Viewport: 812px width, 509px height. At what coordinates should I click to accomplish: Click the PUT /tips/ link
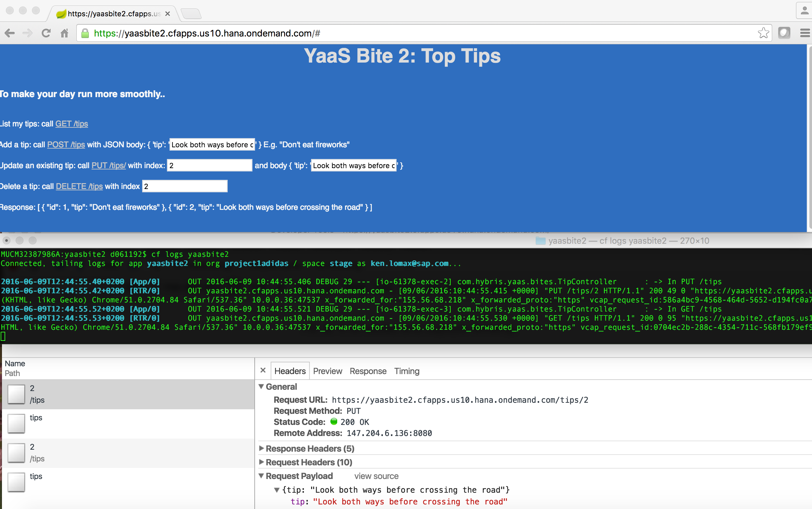[109, 166]
